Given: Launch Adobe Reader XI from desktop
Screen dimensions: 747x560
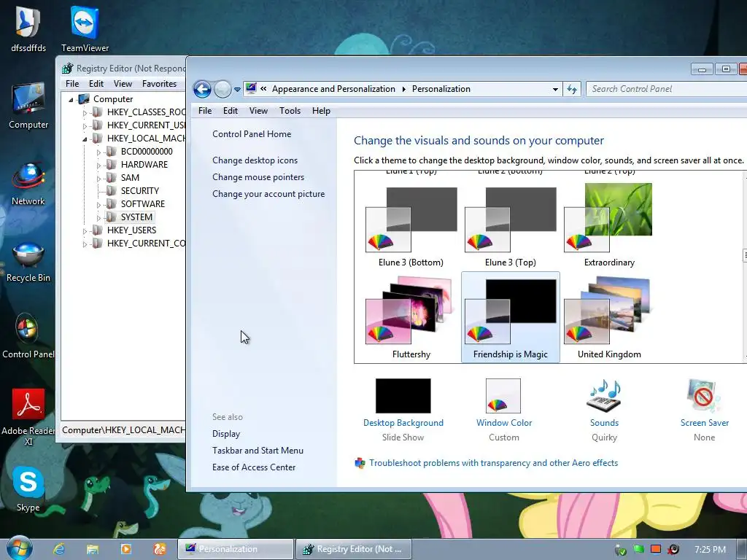Looking at the screenshot, I should (x=28, y=416).
